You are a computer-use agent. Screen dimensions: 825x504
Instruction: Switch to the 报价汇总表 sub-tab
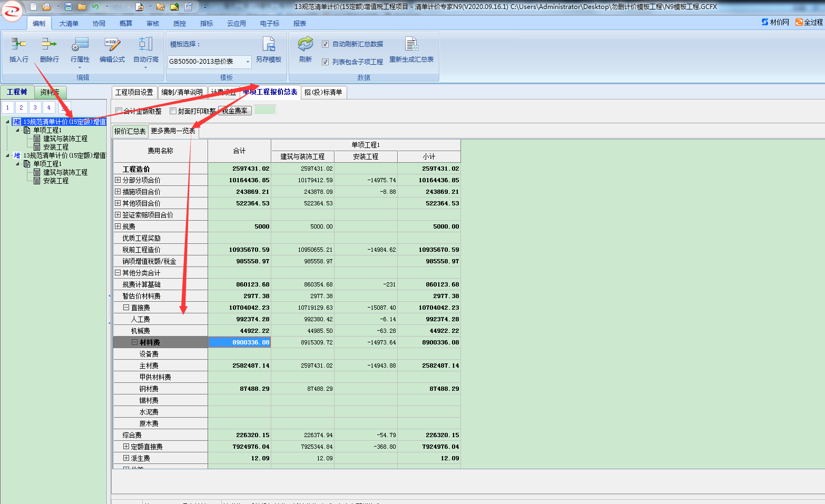(x=130, y=131)
